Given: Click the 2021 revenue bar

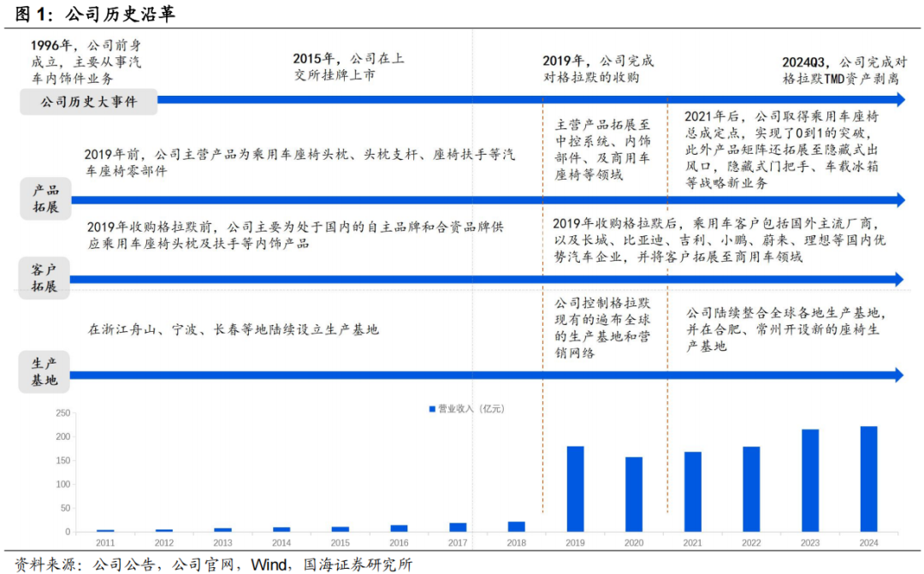Looking at the screenshot, I should (x=692, y=492).
